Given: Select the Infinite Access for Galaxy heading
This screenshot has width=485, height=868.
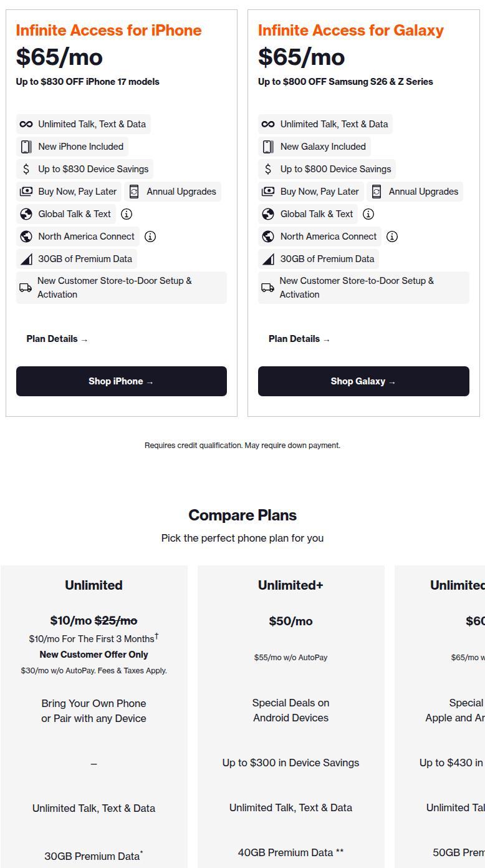Looking at the screenshot, I should click(x=351, y=30).
